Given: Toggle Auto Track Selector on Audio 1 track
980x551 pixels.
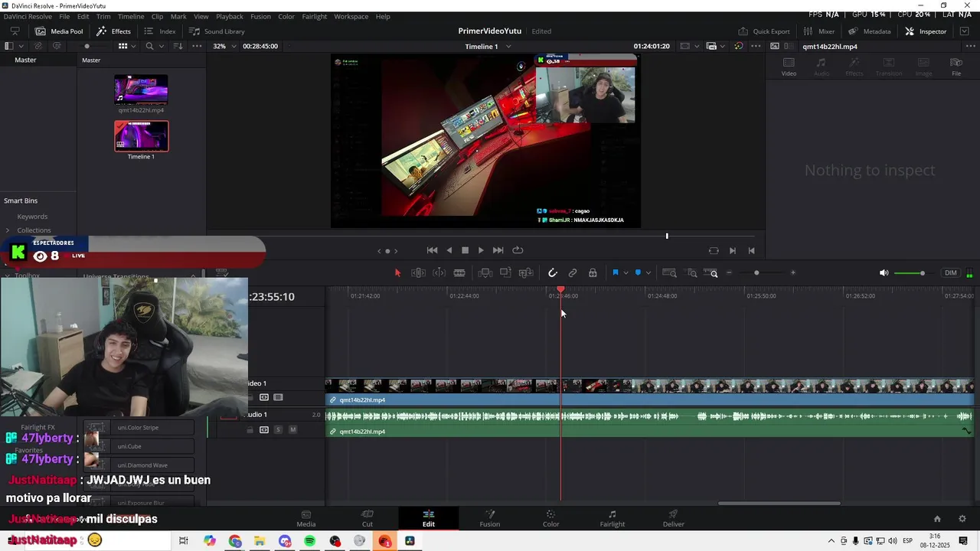Looking at the screenshot, I should coord(264,430).
